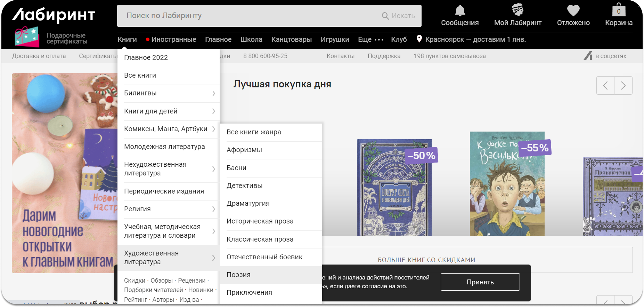Open the Корзина shopping bag icon

point(619,10)
